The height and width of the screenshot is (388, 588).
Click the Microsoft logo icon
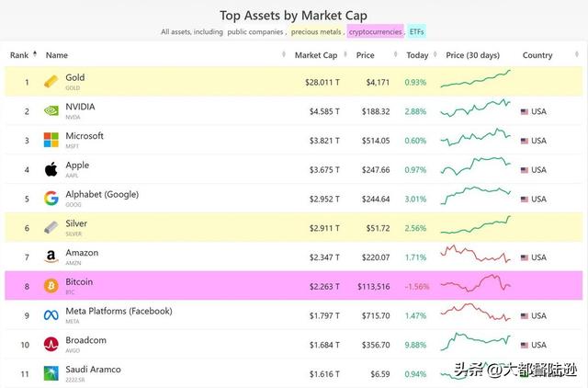tap(51, 141)
